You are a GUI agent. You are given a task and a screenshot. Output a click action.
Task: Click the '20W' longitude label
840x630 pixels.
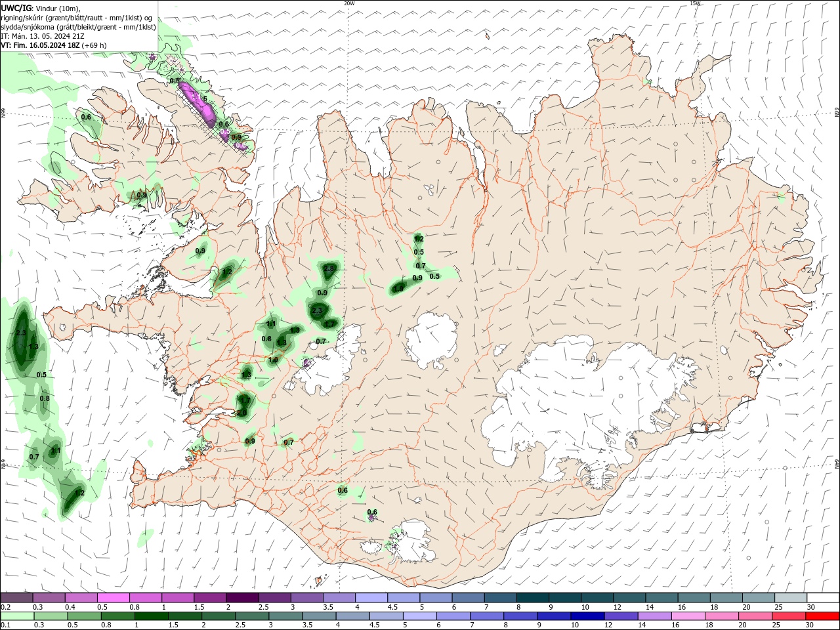pos(349,3)
